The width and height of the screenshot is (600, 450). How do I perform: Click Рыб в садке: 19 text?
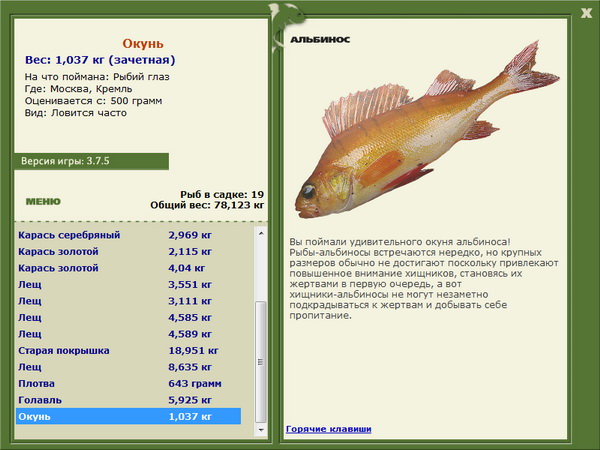222,194
